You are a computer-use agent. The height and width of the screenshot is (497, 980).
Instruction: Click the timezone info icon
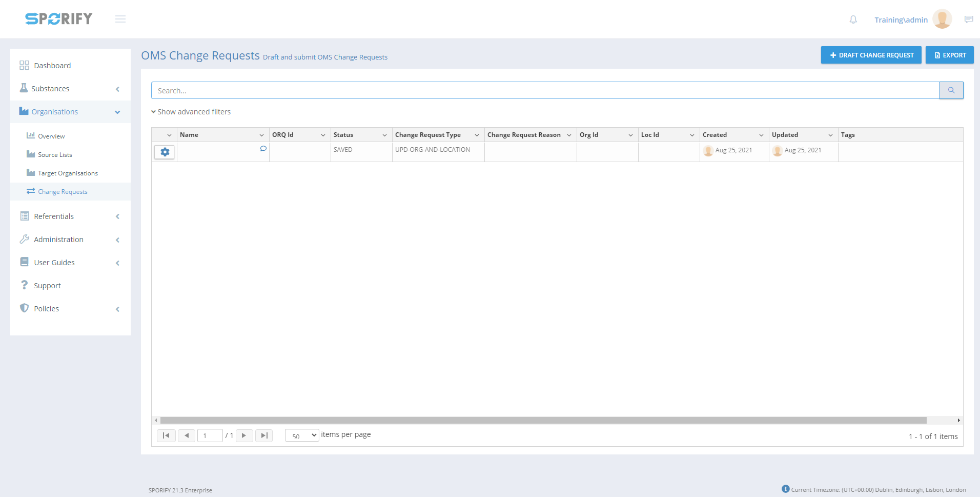pyautogui.click(x=785, y=489)
